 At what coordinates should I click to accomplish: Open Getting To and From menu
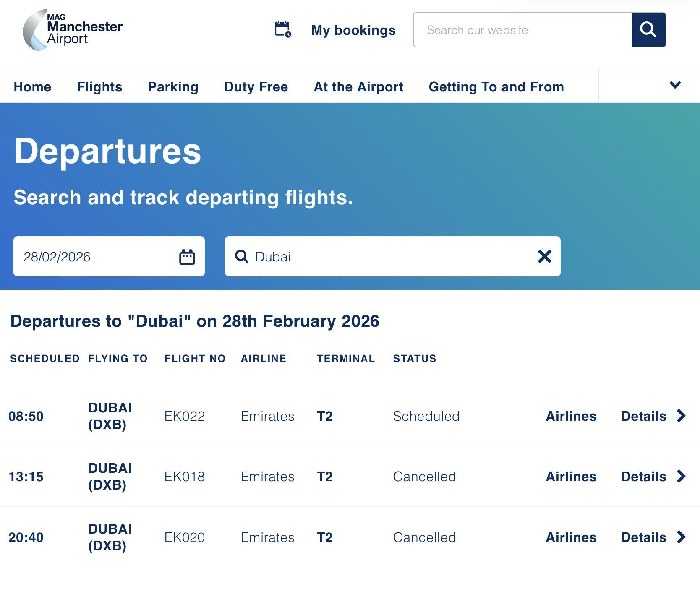pyautogui.click(x=496, y=87)
